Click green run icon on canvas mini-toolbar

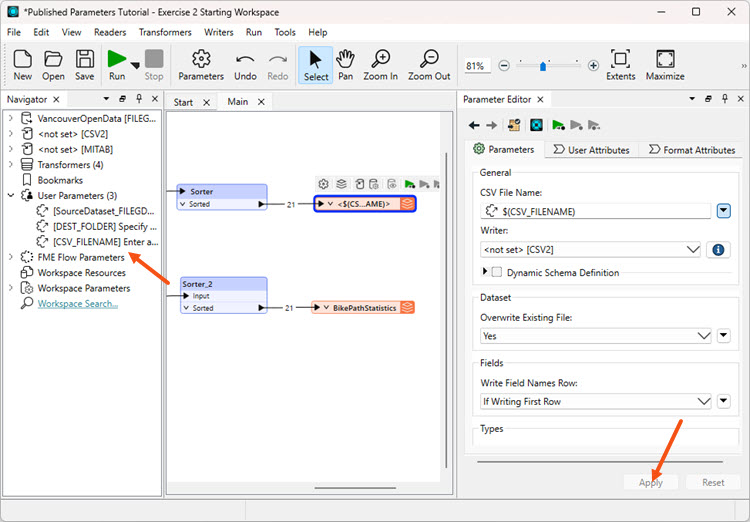(409, 184)
